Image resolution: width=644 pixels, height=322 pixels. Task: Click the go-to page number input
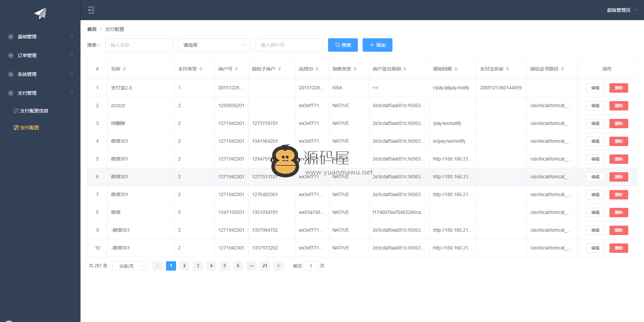(311, 266)
